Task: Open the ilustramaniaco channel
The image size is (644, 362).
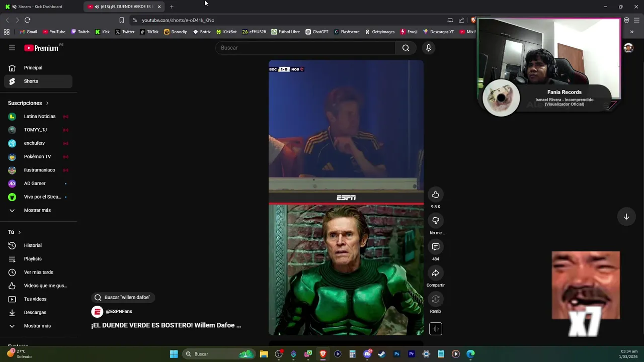Action: coord(38,170)
